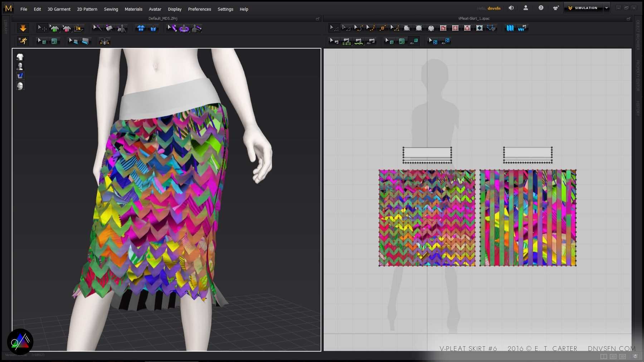This screenshot has width=644, height=362.
Task: Select the Polygon pattern tool
Action: coord(406,28)
